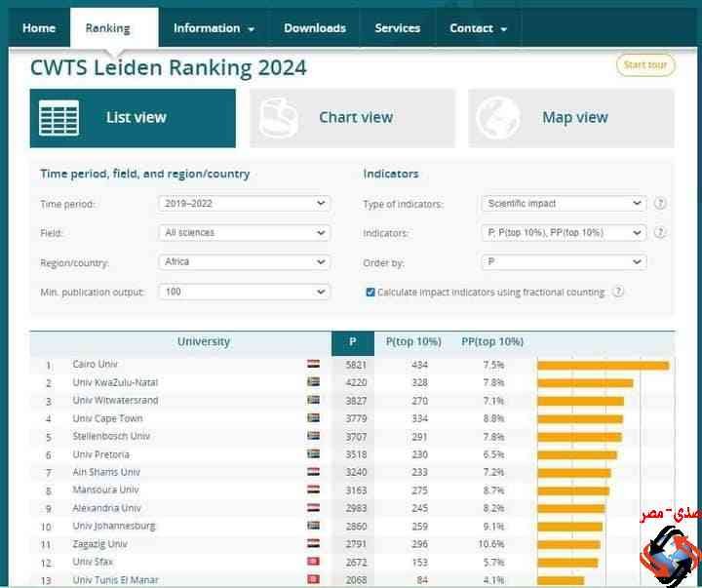Click help icon beside fractional counting
The width and height of the screenshot is (702, 588).
[x=618, y=292]
